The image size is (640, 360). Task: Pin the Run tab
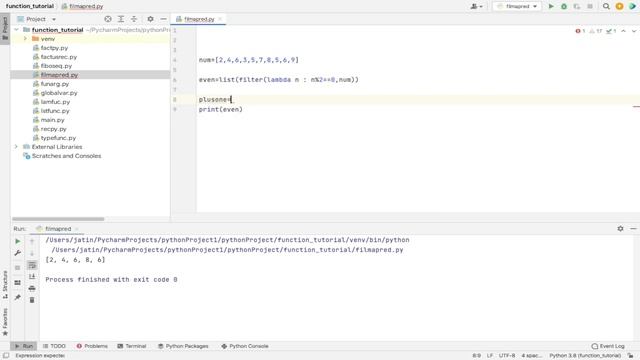point(18,297)
